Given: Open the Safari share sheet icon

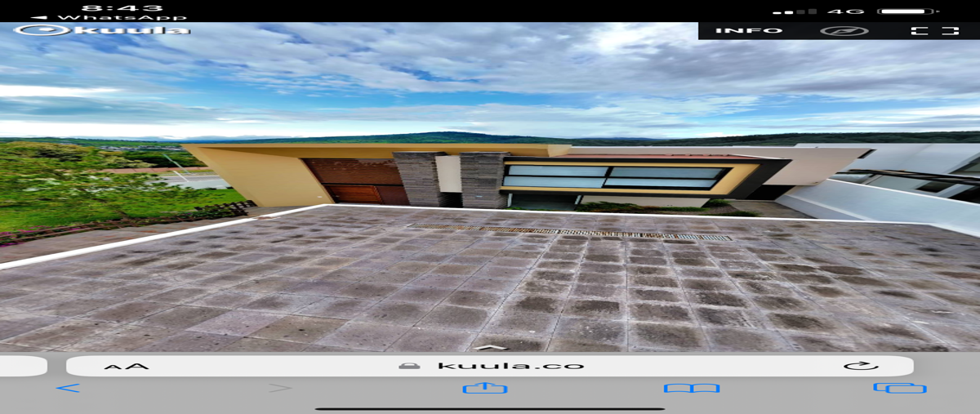Looking at the screenshot, I should pos(485,387).
